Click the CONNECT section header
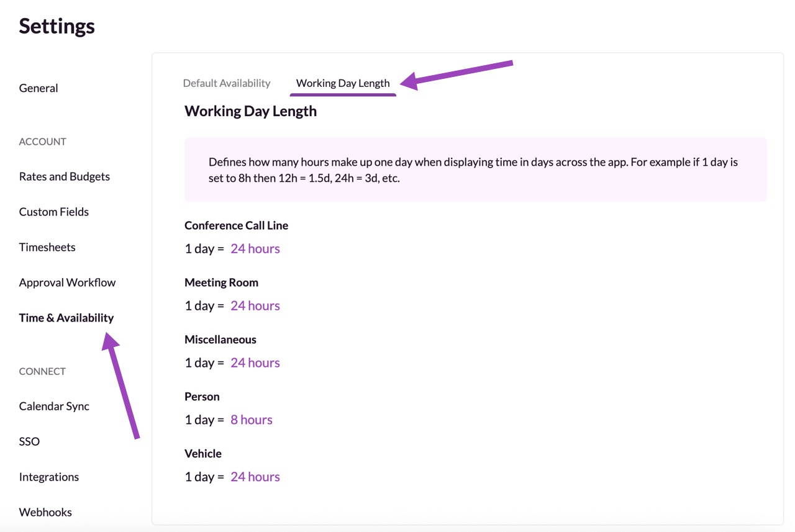795x532 pixels. pos(42,371)
